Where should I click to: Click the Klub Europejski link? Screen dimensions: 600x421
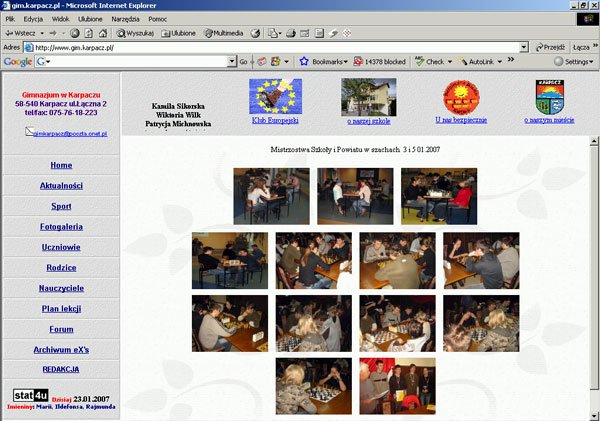(275, 120)
